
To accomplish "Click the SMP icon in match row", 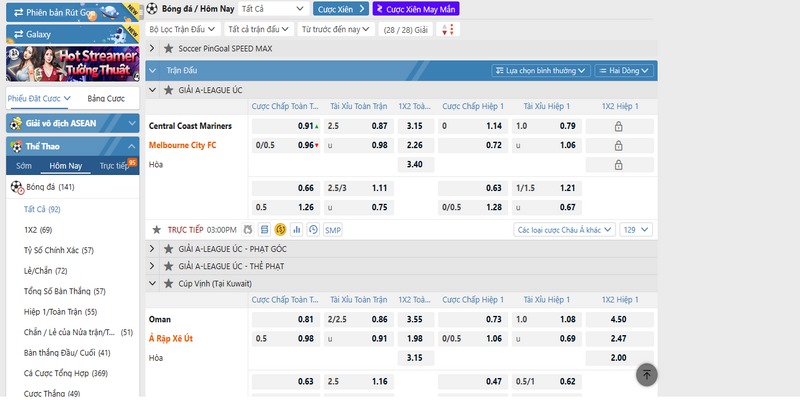I will point(333,230).
